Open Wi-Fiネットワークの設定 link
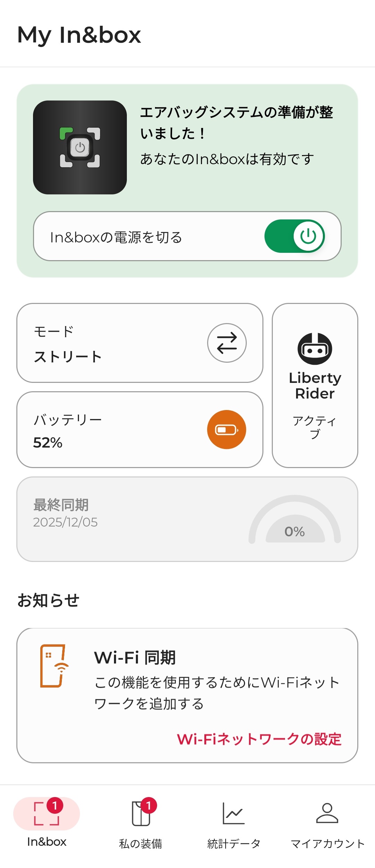 pyautogui.click(x=259, y=739)
